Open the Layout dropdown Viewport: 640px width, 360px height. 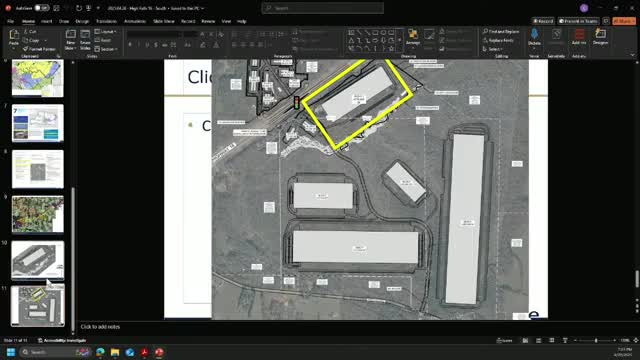click(106, 31)
